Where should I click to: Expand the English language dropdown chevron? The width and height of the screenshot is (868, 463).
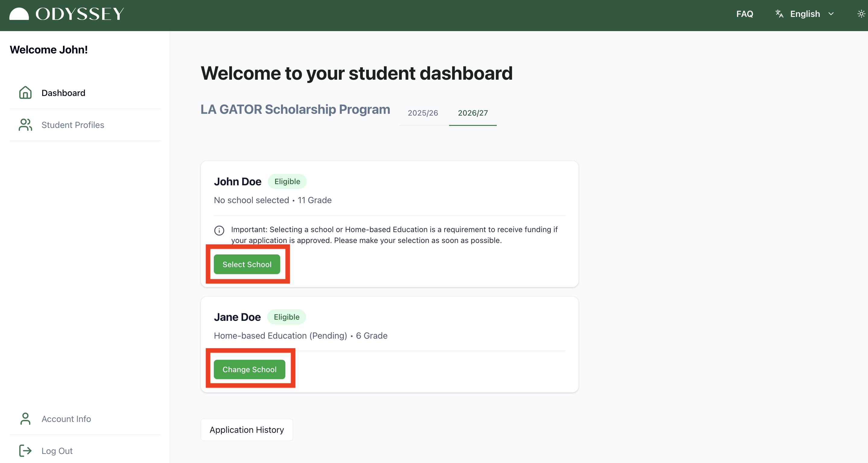(831, 14)
